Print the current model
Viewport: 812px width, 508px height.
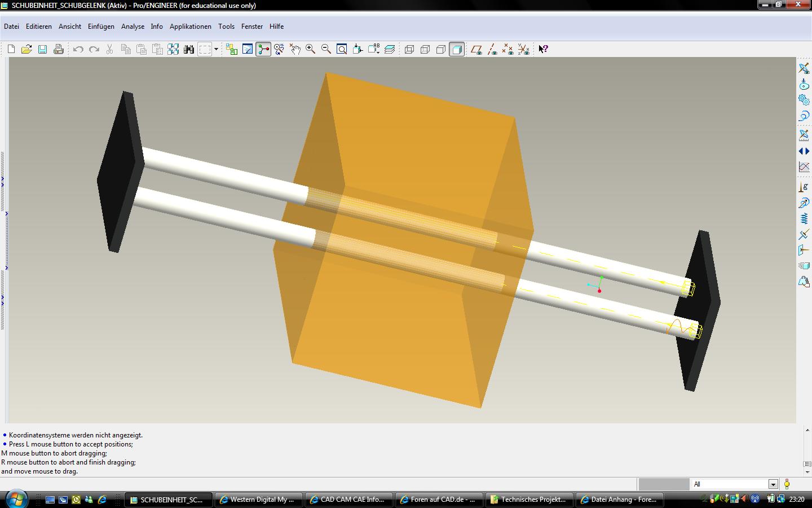[x=58, y=49]
